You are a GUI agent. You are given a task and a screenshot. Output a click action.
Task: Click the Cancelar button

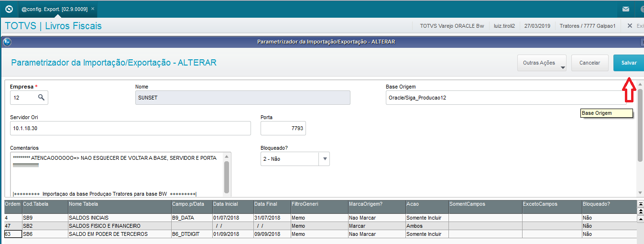[589, 63]
